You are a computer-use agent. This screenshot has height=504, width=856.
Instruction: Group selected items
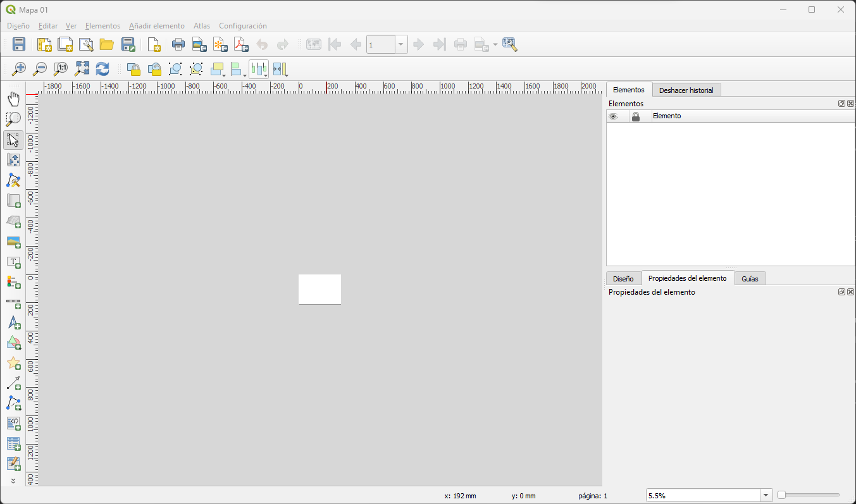coord(175,69)
